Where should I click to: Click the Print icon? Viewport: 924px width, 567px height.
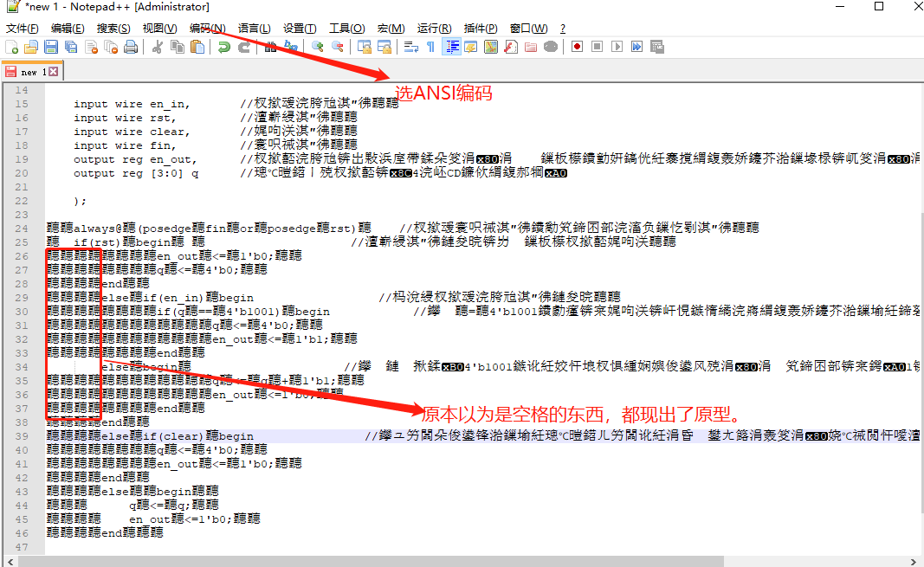click(x=130, y=46)
